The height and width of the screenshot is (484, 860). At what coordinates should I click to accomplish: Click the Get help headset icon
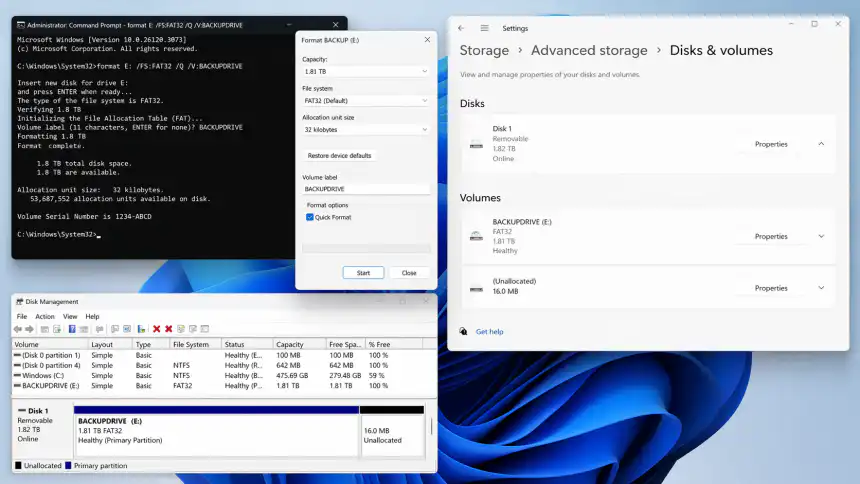tap(463, 331)
